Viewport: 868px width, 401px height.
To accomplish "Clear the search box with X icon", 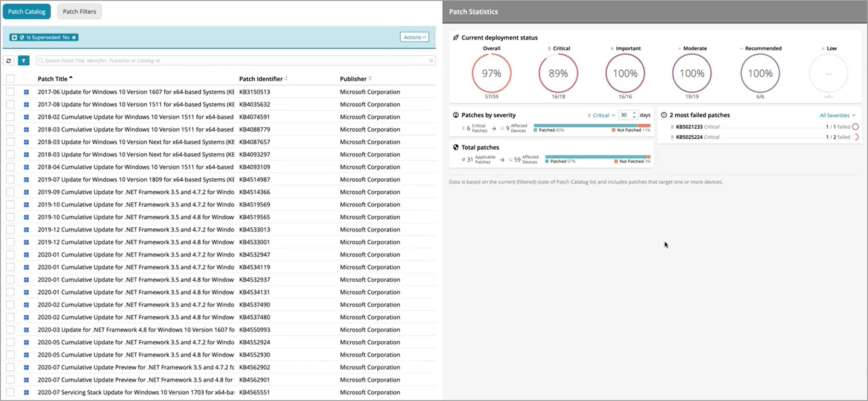I will 431,61.
